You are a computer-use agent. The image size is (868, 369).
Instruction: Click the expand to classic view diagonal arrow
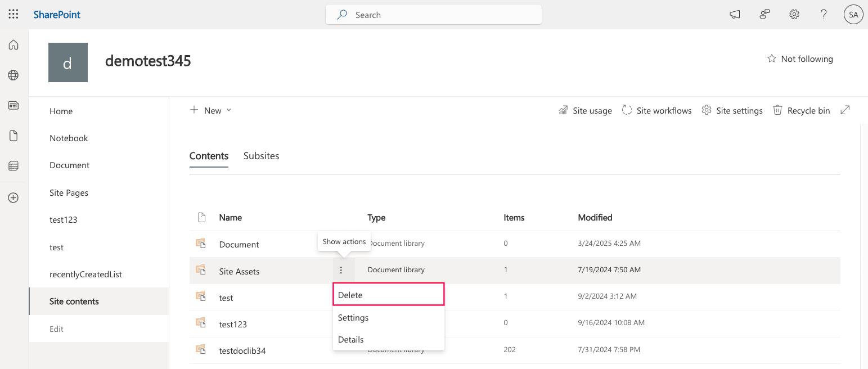tap(845, 110)
